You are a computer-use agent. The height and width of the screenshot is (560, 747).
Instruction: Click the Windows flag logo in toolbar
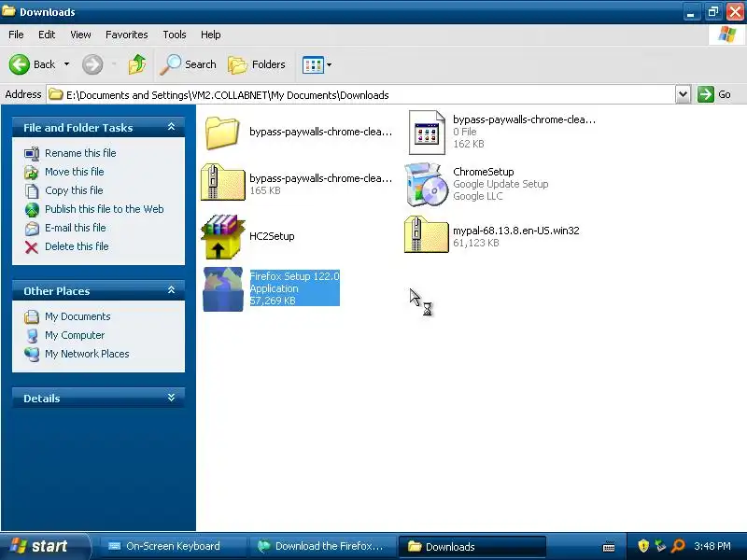pyautogui.click(x=726, y=35)
